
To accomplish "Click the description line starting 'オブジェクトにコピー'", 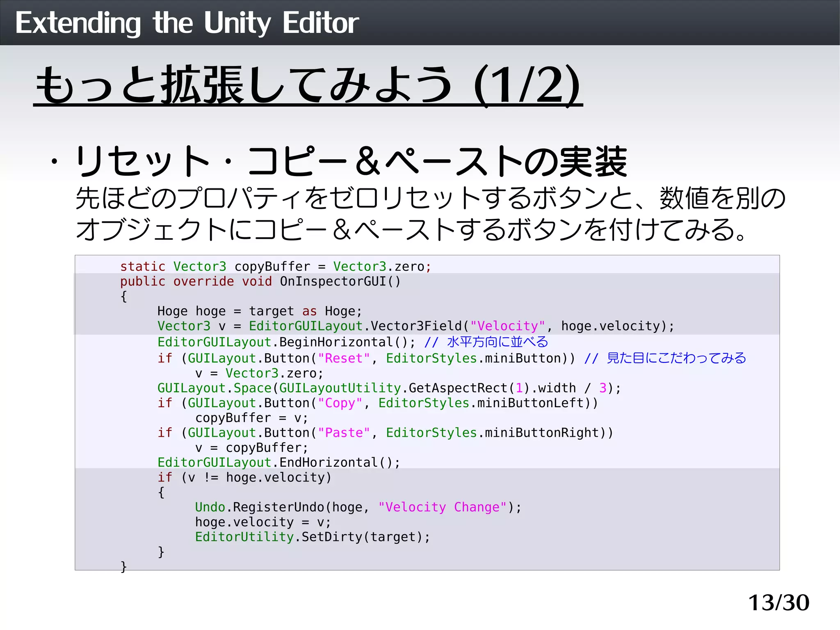I will 411,230.
